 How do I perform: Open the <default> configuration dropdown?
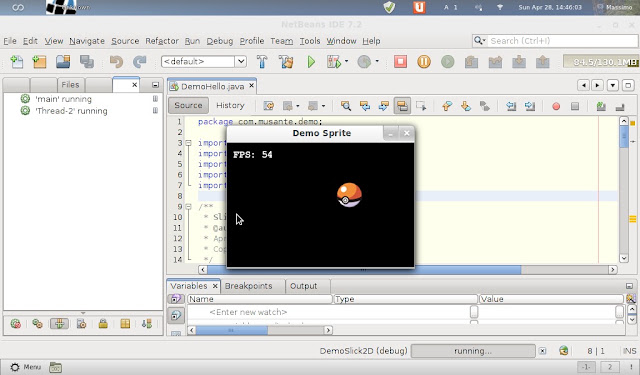204,62
